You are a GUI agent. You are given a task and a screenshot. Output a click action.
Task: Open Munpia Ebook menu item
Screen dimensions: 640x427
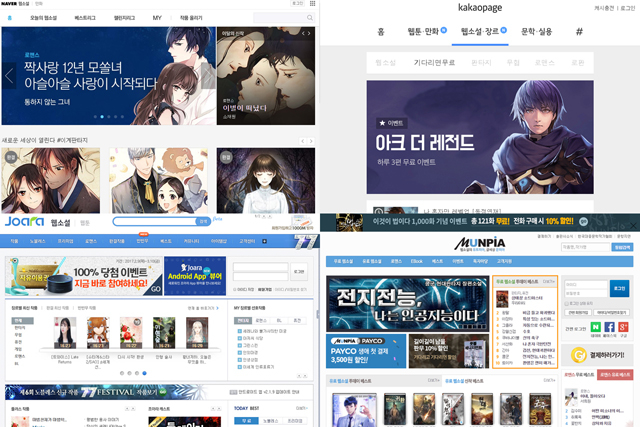point(417,261)
